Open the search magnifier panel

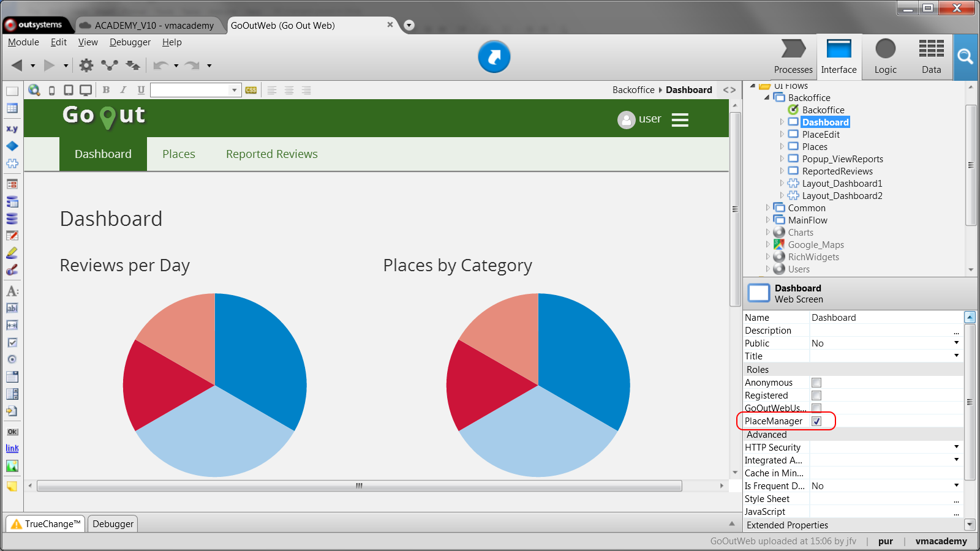pyautogui.click(x=966, y=57)
